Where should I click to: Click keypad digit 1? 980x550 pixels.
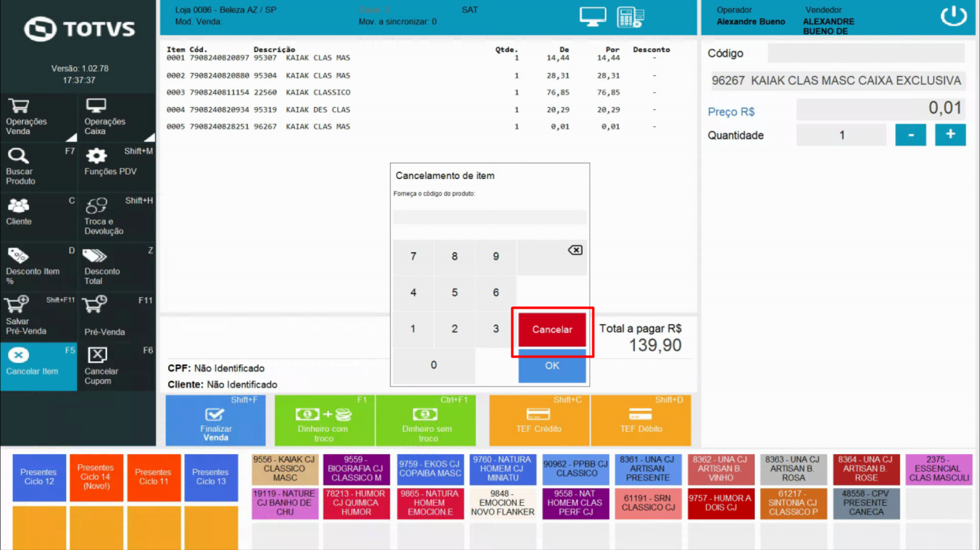coord(413,329)
